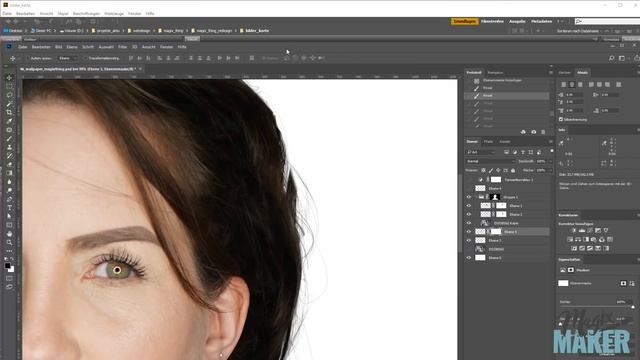This screenshot has height=360, width=640.
Task: Click Dieser PC in Bridge path bar
Action: pyautogui.click(x=40, y=31)
